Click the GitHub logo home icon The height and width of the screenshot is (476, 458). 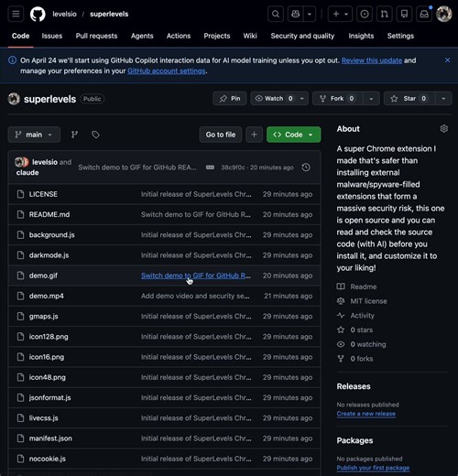point(38,14)
